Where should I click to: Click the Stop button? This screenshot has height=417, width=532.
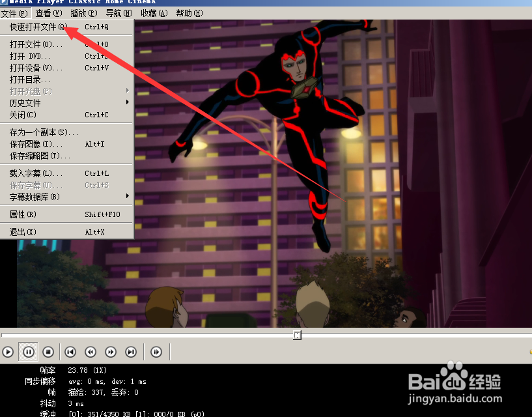[x=48, y=352]
